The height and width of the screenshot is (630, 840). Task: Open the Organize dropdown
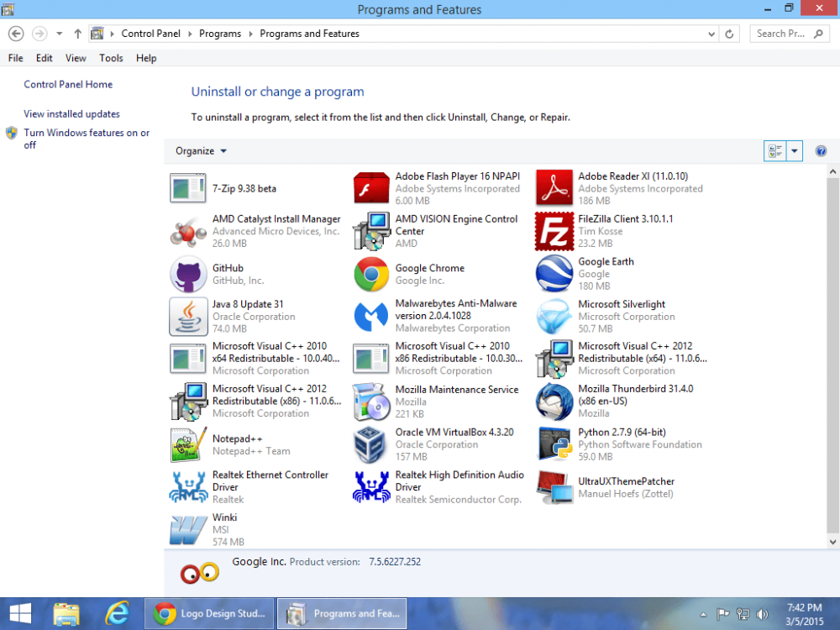coord(201,151)
